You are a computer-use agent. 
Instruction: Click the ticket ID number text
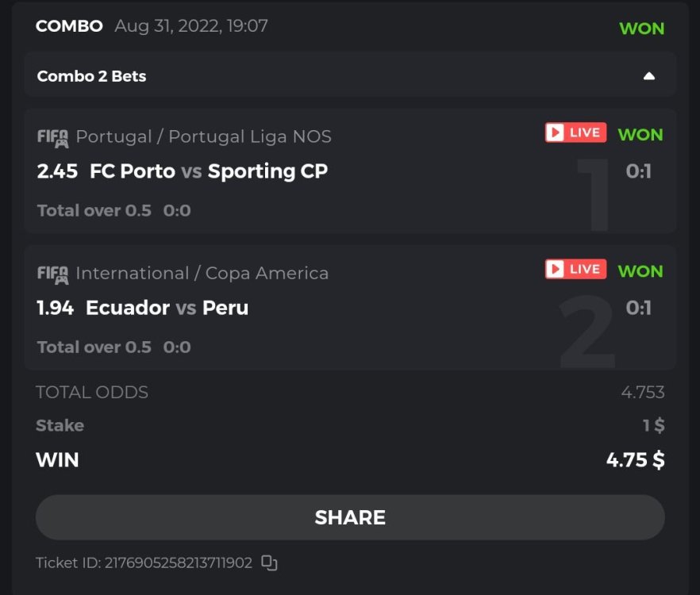[x=178, y=563]
